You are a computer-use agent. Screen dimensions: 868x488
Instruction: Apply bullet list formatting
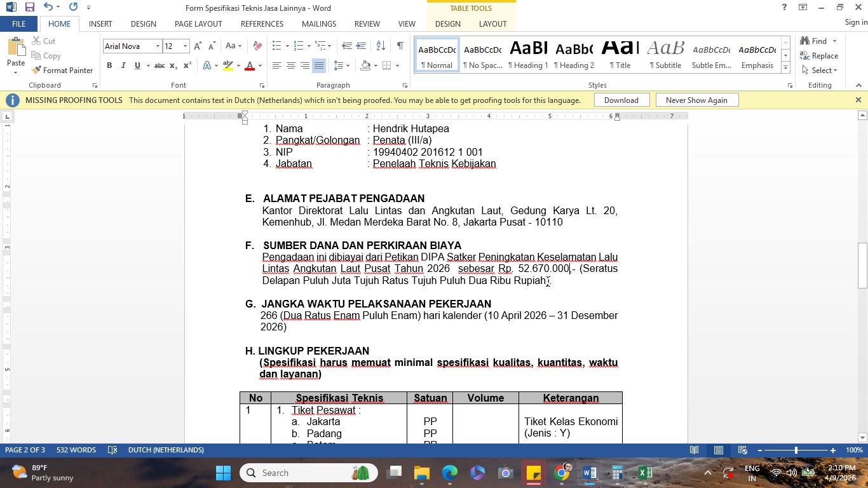[276, 46]
